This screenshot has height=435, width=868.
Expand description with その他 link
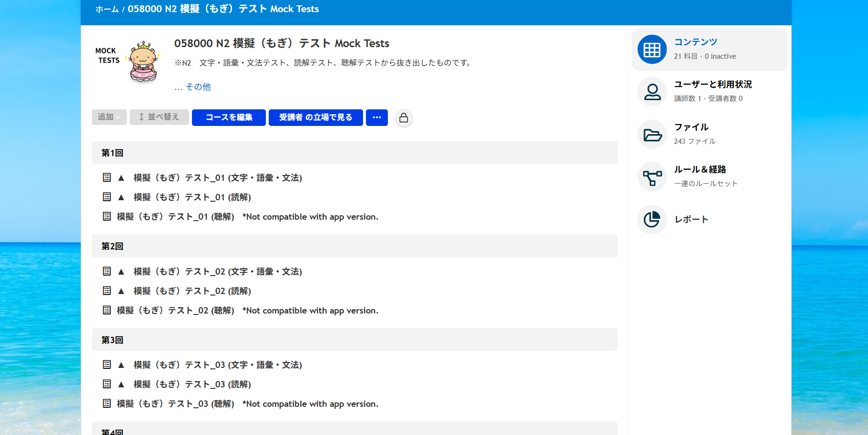pos(198,87)
